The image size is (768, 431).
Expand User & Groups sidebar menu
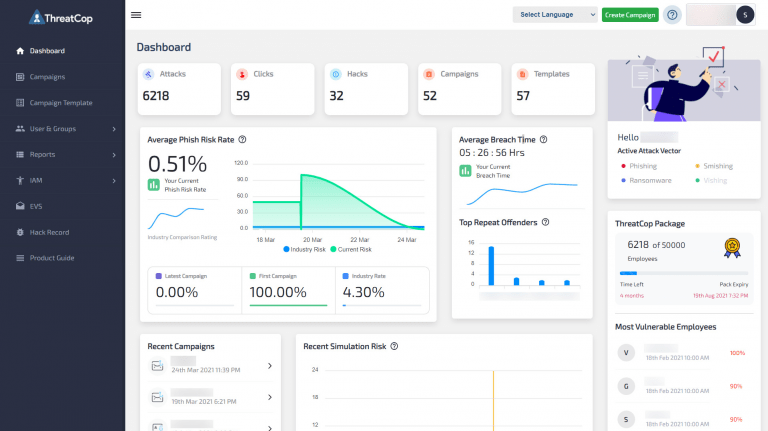click(x=66, y=129)
